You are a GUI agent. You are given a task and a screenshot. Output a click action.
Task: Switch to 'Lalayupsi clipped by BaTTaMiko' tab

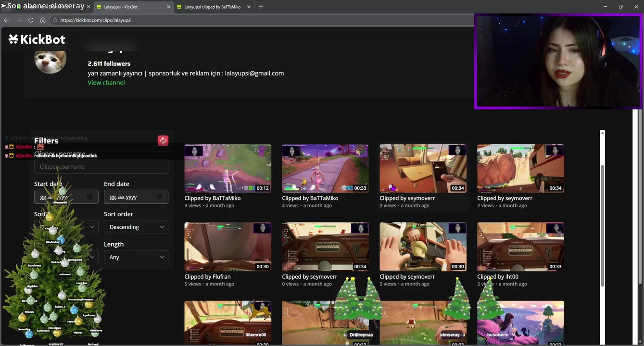214,7
